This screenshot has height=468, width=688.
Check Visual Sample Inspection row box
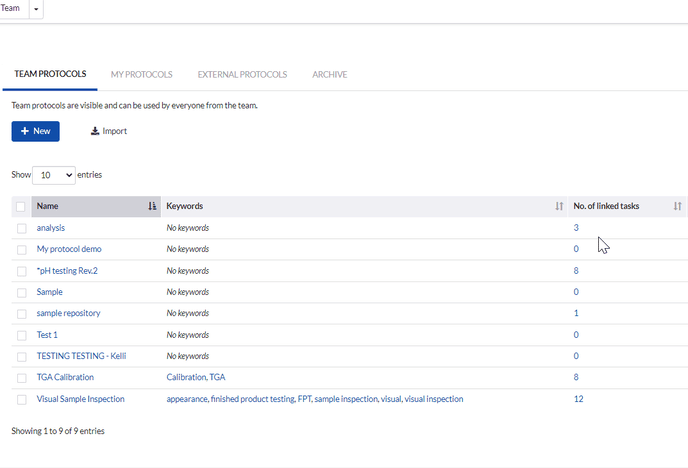(22, 400)
